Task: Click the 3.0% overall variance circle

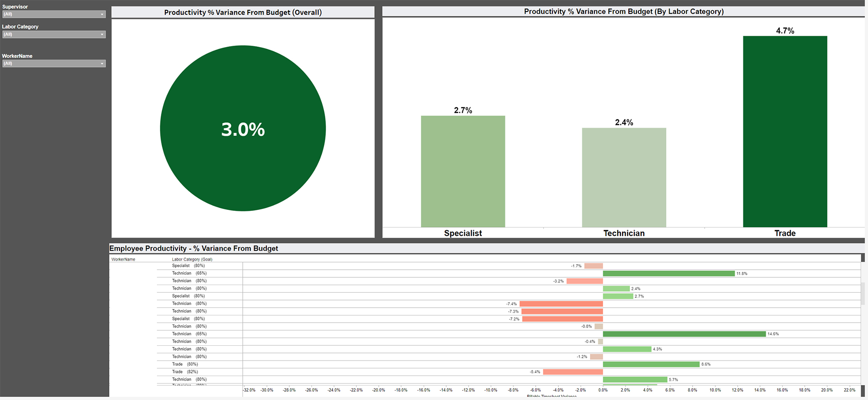Action: [x=243, y=129]
